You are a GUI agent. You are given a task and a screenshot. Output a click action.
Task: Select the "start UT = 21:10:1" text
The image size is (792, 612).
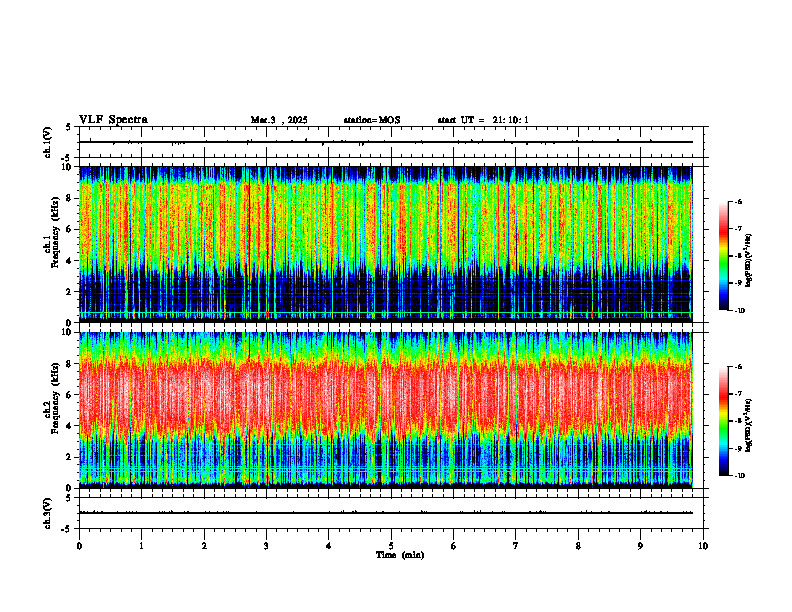483,120
